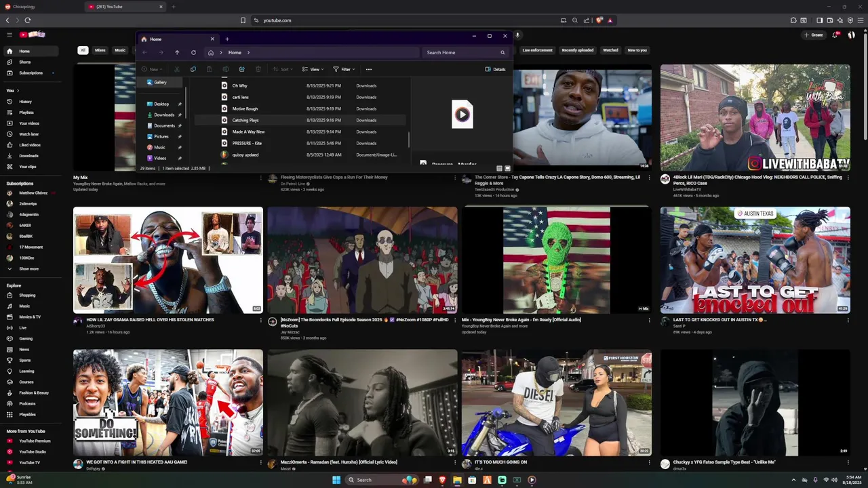Click Delete icon in File Explorer toolbar
Image resolution: width=868 pixels, height=488 pixels.
click(258, 69)
